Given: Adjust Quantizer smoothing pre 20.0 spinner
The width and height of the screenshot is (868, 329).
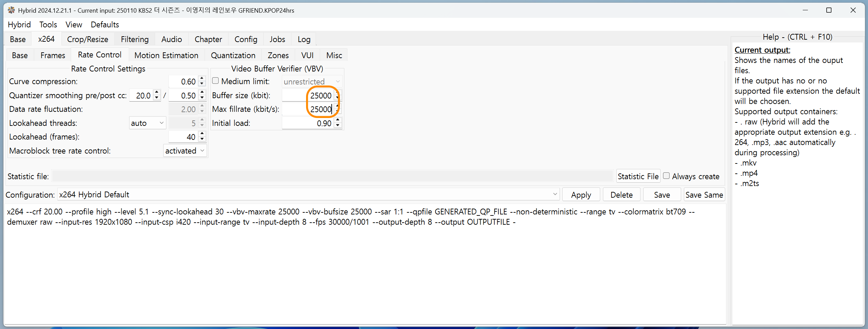Looking at the screenshot, I should point(157,95).
